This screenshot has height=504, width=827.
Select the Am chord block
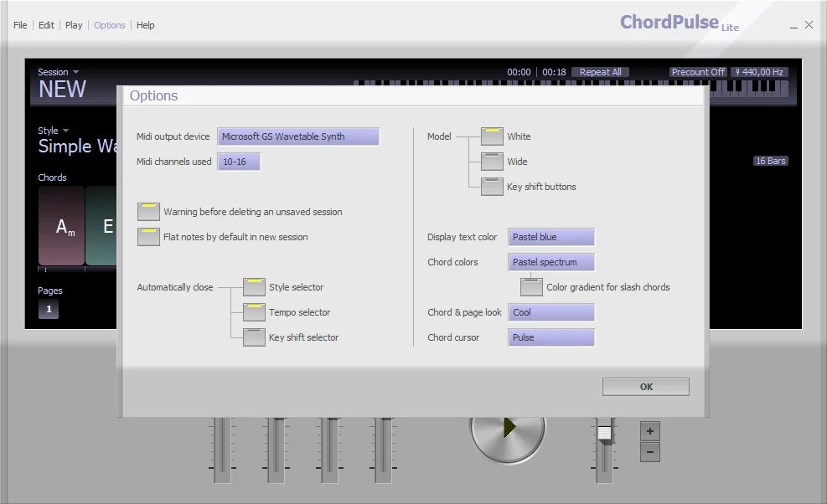[61, 226]
